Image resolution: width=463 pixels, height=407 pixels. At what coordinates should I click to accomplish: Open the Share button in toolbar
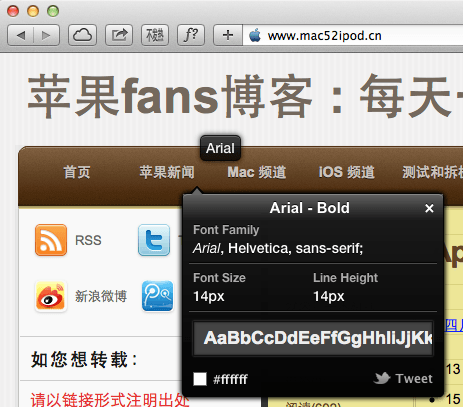119,35
